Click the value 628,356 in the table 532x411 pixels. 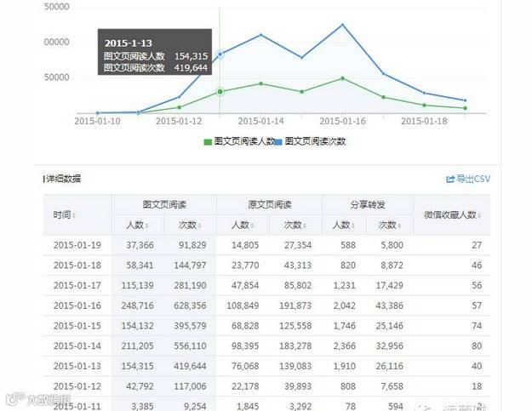[190, 305]
